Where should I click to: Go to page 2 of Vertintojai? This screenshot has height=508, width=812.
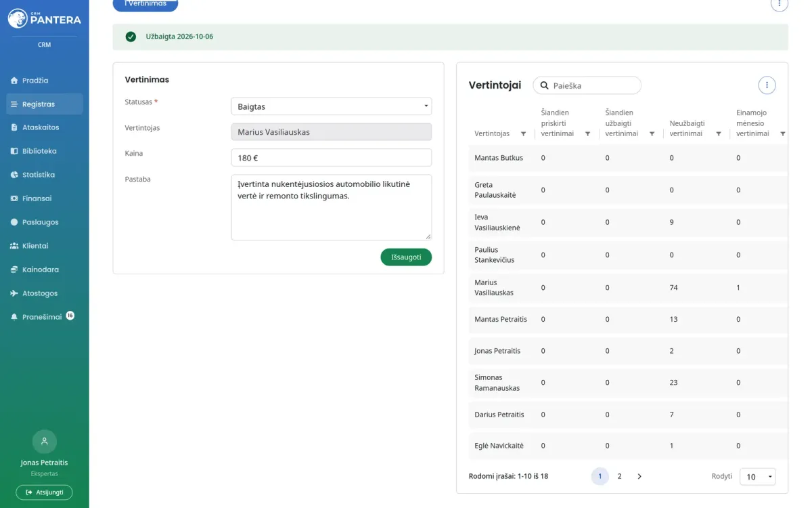(x=619, y=476)
